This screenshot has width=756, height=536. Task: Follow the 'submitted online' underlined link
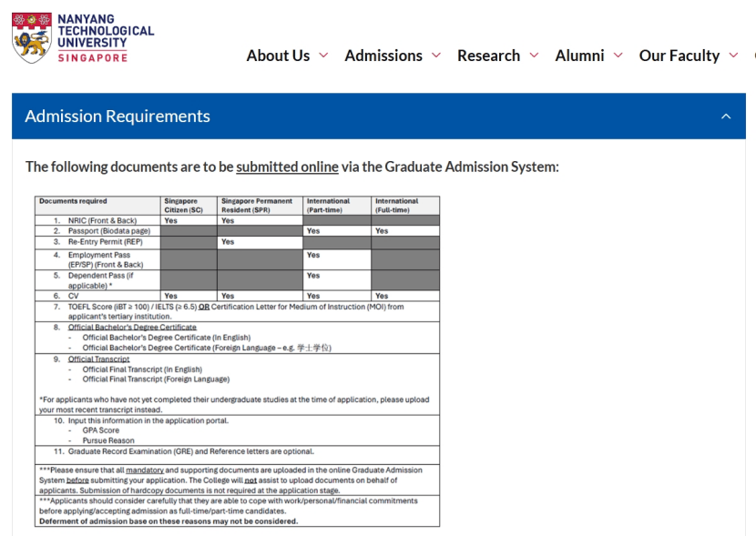click(x=287, y=167)
